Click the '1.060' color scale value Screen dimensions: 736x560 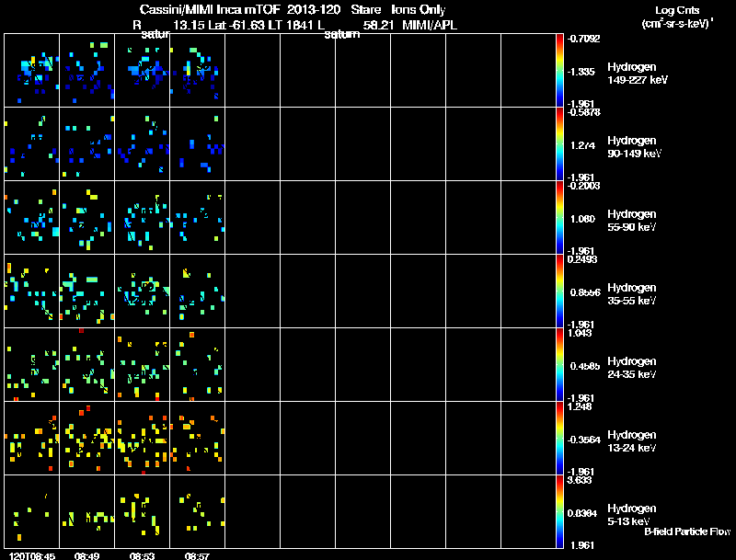(582, 219)
